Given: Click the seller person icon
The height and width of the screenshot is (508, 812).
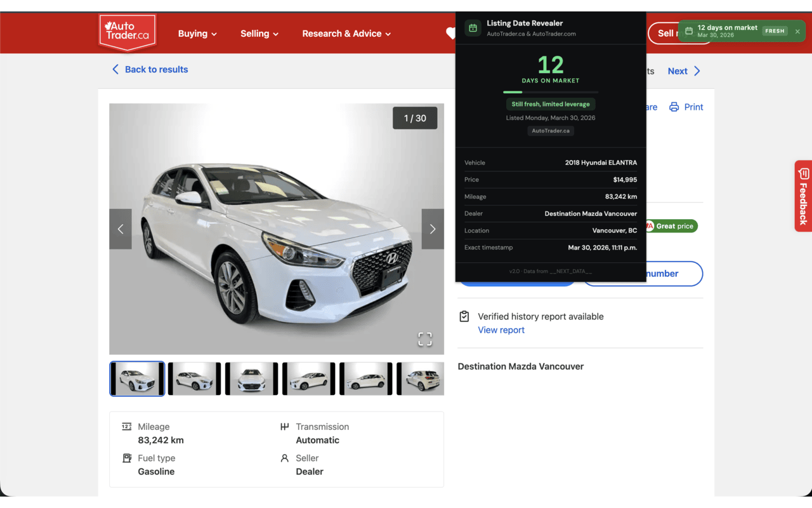Looking at the screenshot, I should click(x=285, y=458).
